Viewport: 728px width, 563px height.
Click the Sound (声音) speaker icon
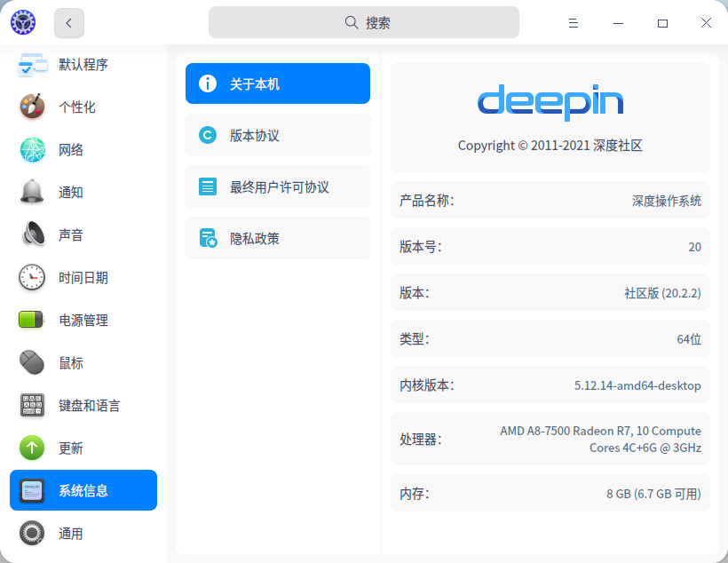pos(32,235)
